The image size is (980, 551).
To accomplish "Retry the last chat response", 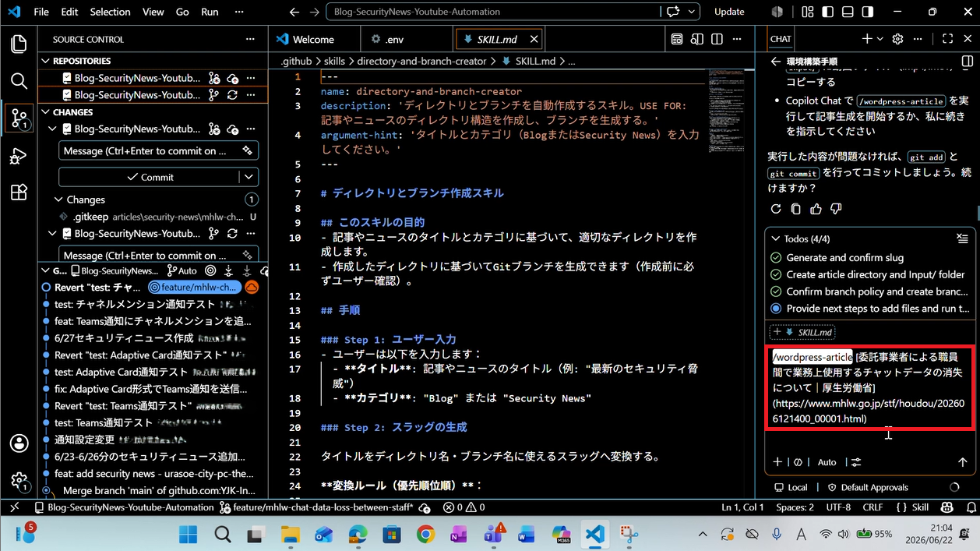I will pos(776,209).
